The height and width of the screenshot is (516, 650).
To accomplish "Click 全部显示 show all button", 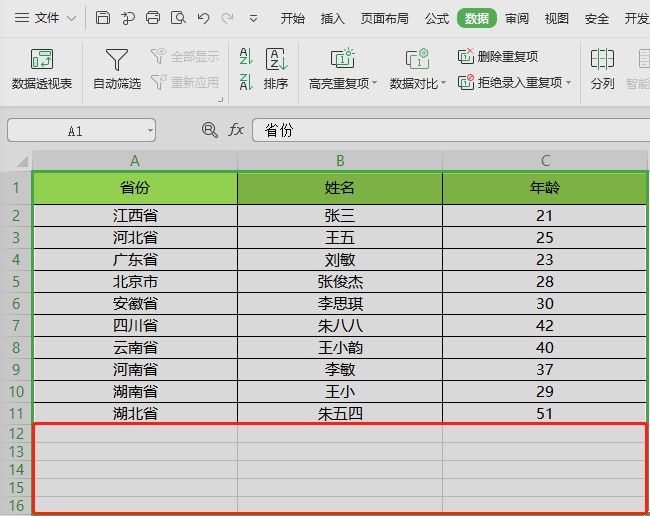I will coord(185,56).
